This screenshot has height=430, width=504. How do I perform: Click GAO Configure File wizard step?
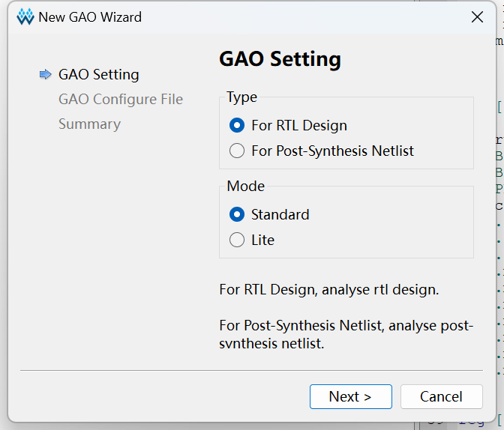(x=121, y=99)
